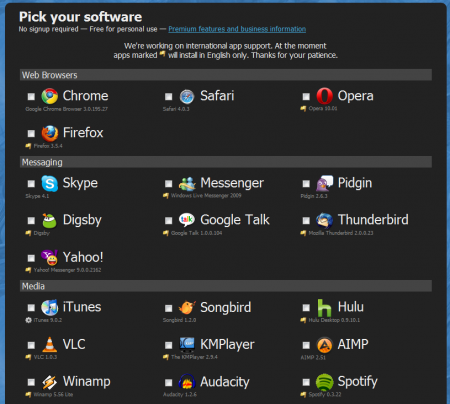The image size is (450, 404).
Task: Click the Thunderbird mail icon
Action: (324, 220)
